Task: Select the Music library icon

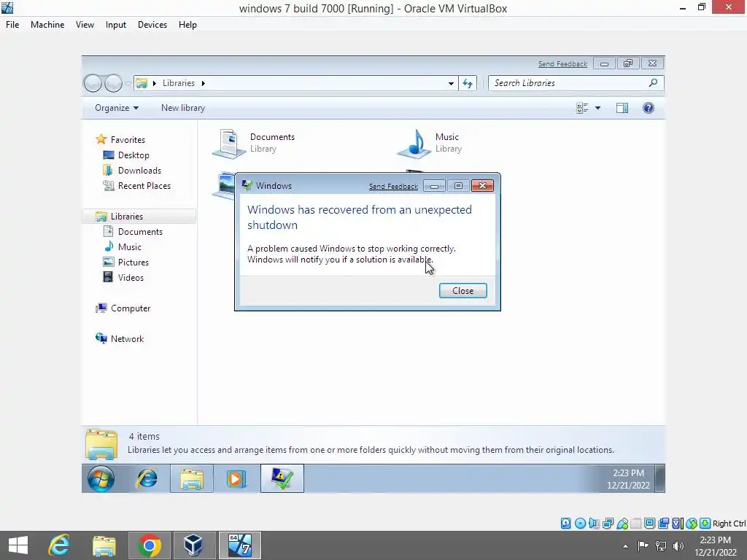Action: click(x=414, y=144)
